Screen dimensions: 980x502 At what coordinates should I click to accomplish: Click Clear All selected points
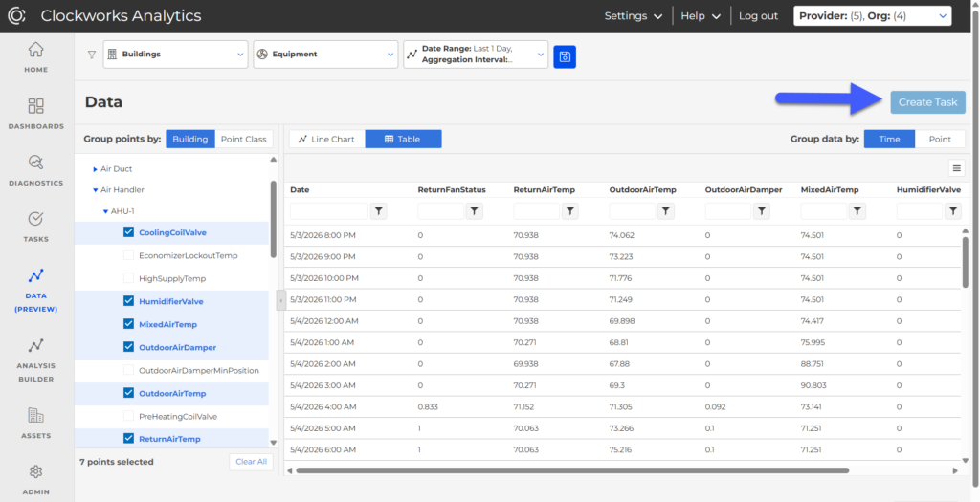click(x=252, y=462)
